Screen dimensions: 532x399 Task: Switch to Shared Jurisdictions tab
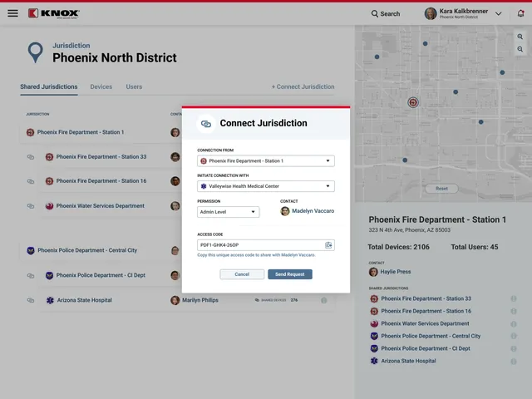[49, 86]
